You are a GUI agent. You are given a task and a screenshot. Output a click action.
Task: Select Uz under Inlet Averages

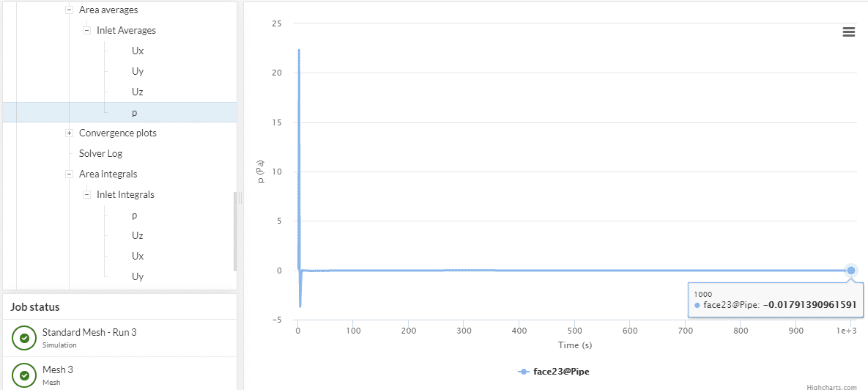coord(138,92)
